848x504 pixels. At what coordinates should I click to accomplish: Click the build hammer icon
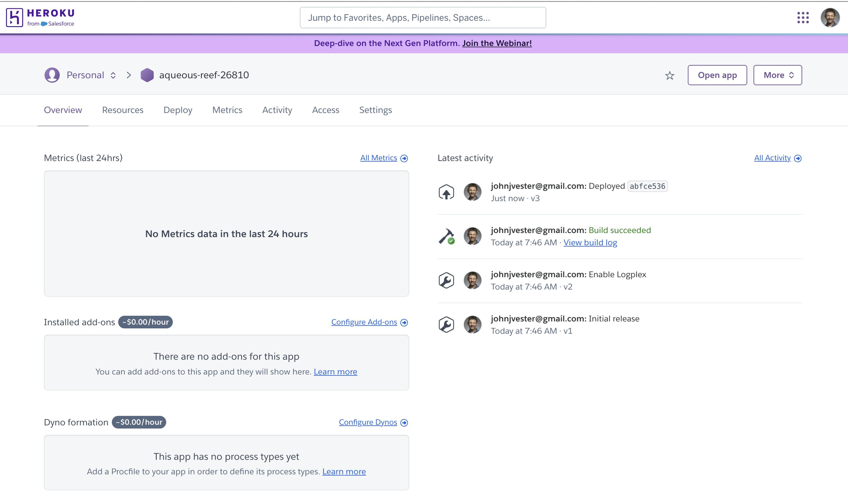click(x=446, y=236)
